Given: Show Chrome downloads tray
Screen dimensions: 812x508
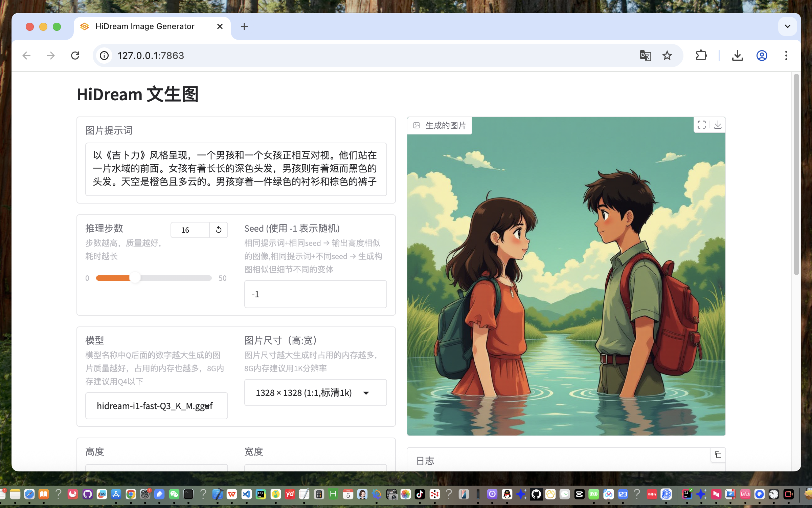Looking at the screenshot, I should [x=737, y=56].
